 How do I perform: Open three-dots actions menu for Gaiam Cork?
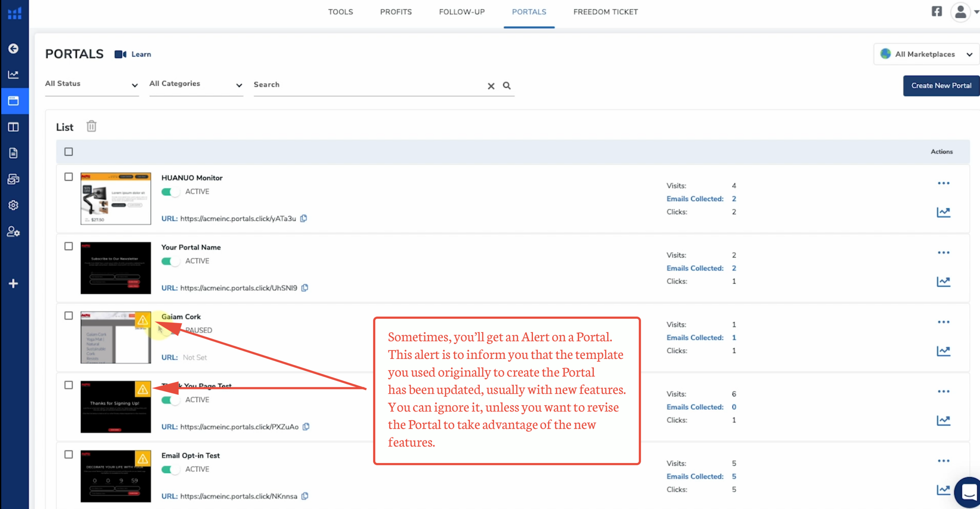pyautogui.click(x=943, y=322)
